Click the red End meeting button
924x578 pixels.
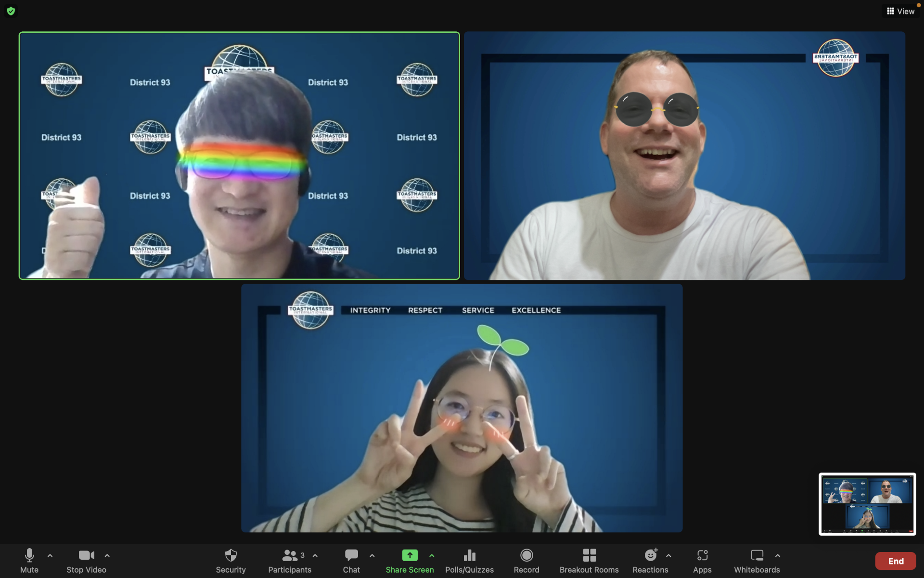pyautogui.click(x=896, y=561)
